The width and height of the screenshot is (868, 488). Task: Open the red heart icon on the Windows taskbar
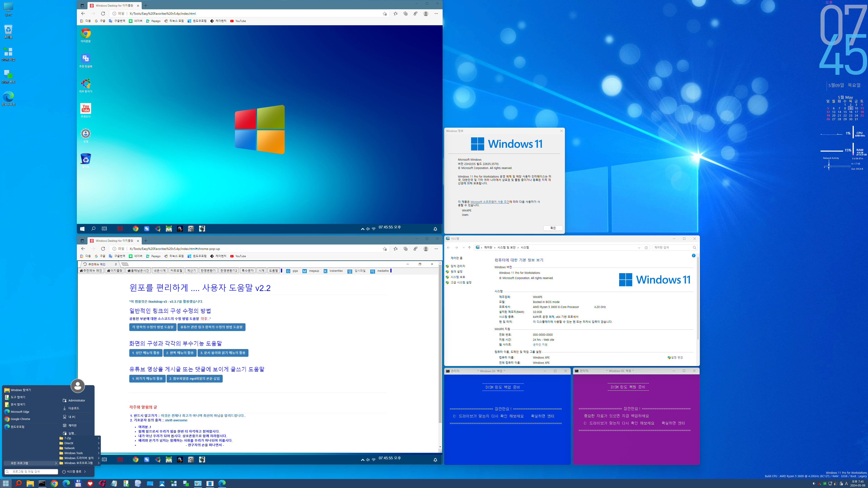point(90,483)
